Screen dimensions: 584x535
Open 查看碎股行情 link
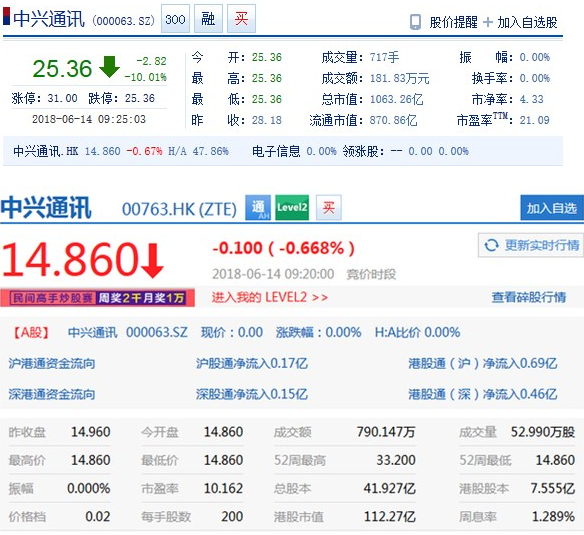coord(529,297)
